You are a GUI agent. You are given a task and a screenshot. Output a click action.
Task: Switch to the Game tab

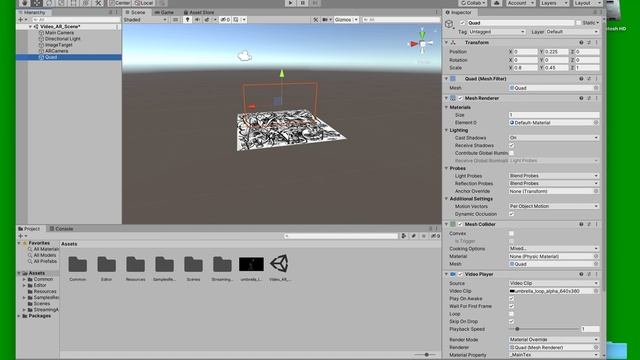[x=164, y=12]
